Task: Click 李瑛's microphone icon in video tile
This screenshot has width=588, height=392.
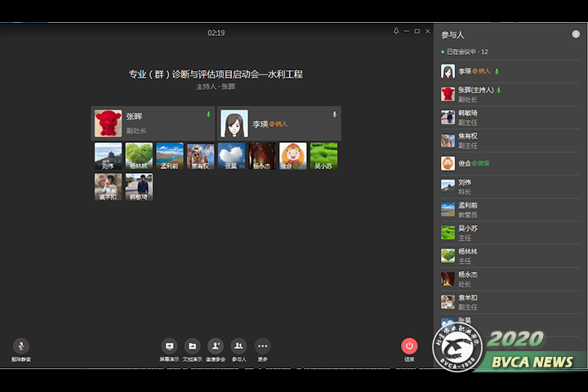Action: pyautogui.click(x=334, y=114)
